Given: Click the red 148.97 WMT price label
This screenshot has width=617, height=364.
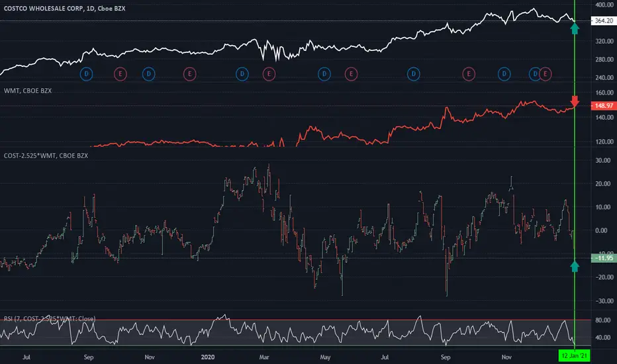Looking at the screenshot, I should pyautogui.click(x=604, y=106).
